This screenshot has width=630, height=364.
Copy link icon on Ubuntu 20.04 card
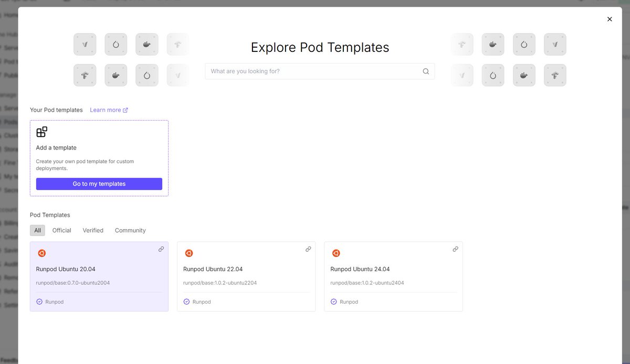[x=161, y=249]
